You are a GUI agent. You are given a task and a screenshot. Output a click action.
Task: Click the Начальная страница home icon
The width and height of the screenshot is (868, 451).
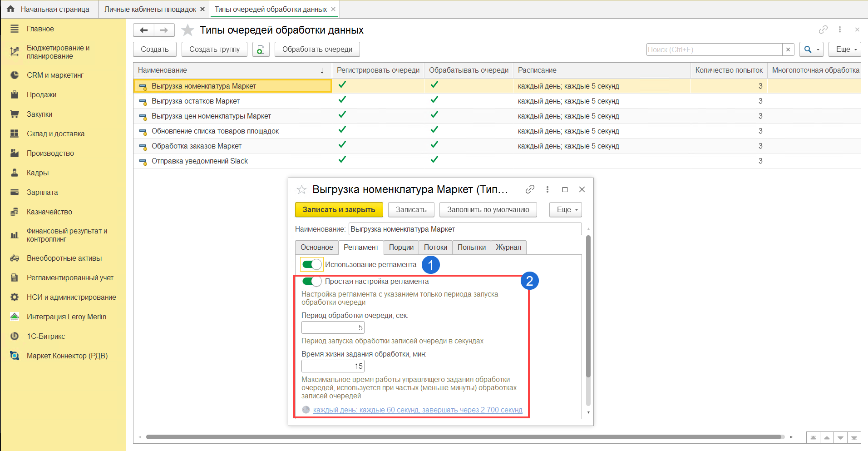[x=11, y=9]
